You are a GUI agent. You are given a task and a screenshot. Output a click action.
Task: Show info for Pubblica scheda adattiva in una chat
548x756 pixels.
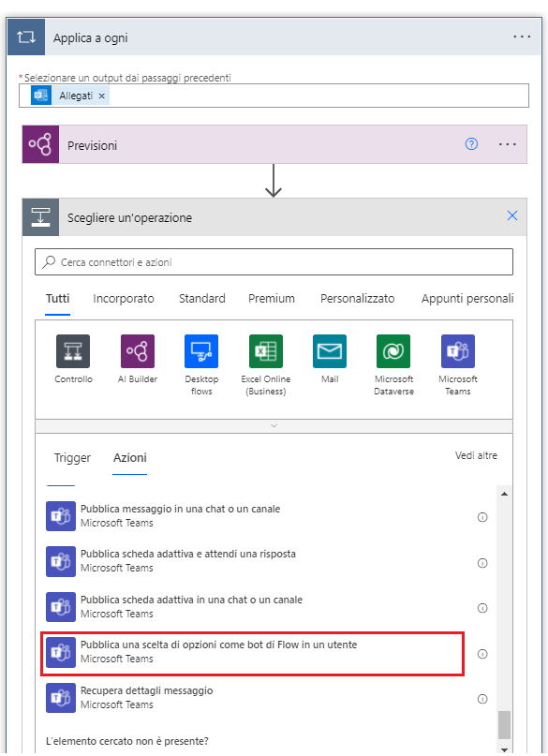[482, 608]
